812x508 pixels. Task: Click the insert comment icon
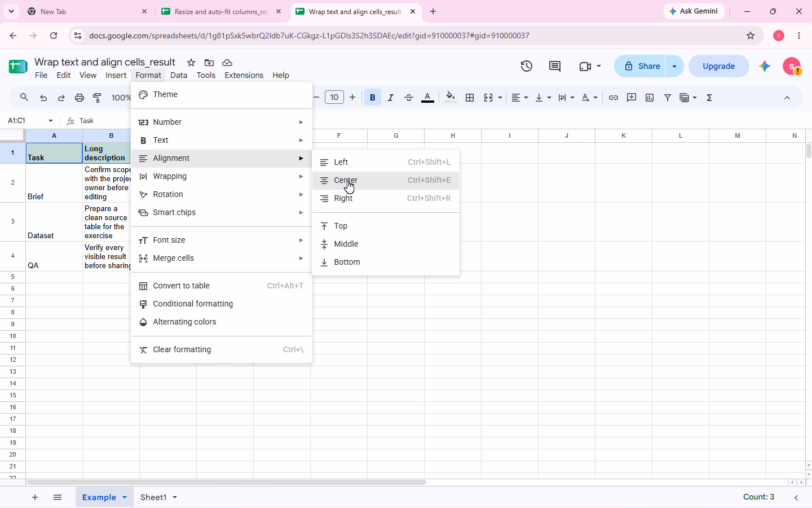(632, 98)
